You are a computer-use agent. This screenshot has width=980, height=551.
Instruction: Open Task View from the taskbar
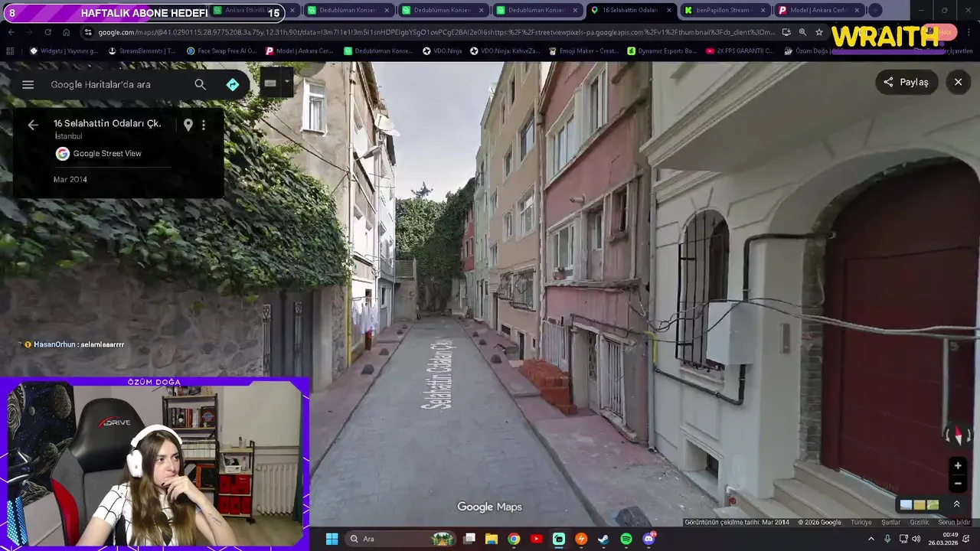point(469,539)
